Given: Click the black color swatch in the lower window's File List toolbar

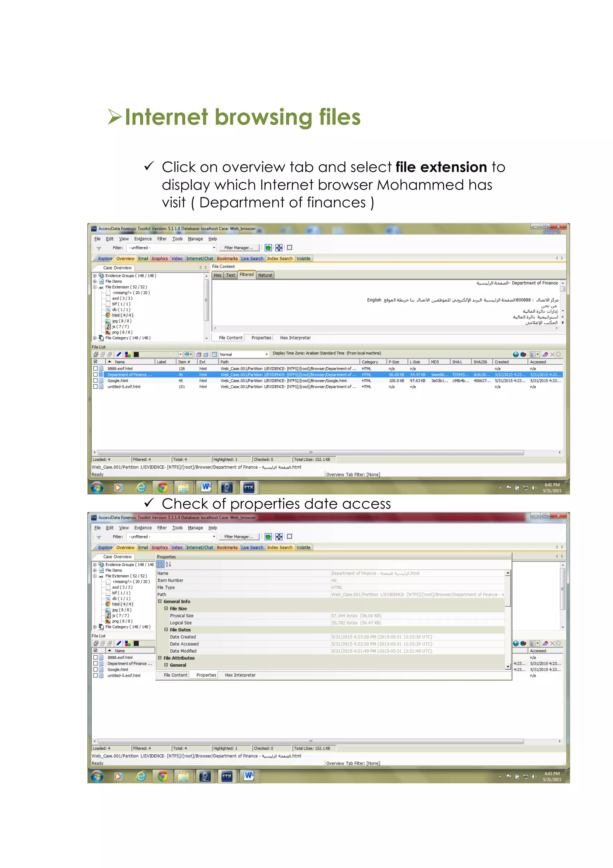Looking at the screenshot, I should coord(136,643).
